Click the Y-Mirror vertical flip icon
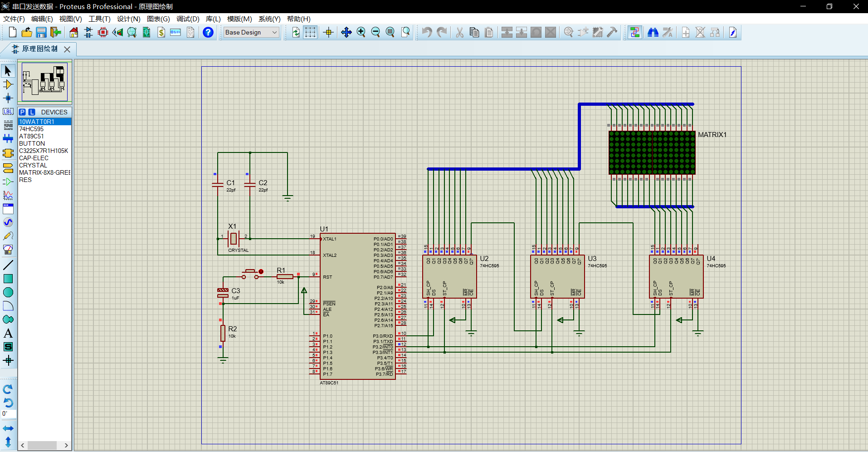This screenshot has height=452, width=868. pos(8,442)
